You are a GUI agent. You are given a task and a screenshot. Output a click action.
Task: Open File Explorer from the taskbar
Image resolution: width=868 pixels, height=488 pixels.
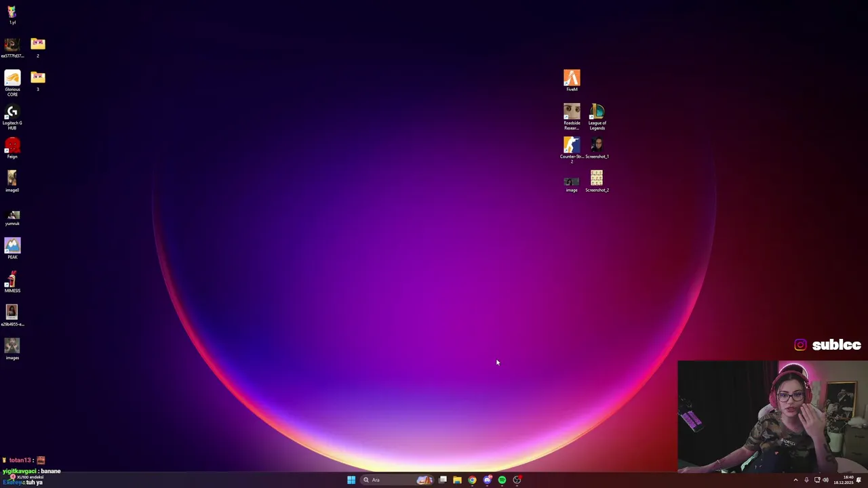pos(458,480)
